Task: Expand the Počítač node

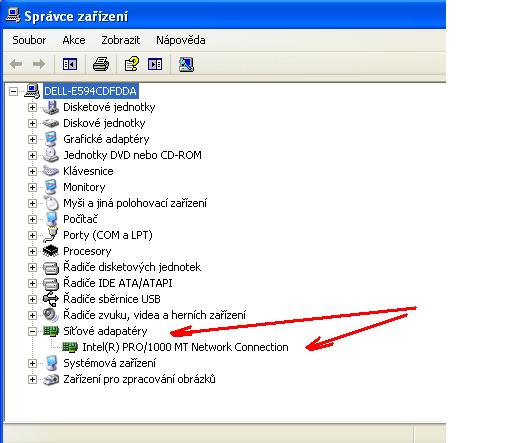Action: [x=32, y=219]
